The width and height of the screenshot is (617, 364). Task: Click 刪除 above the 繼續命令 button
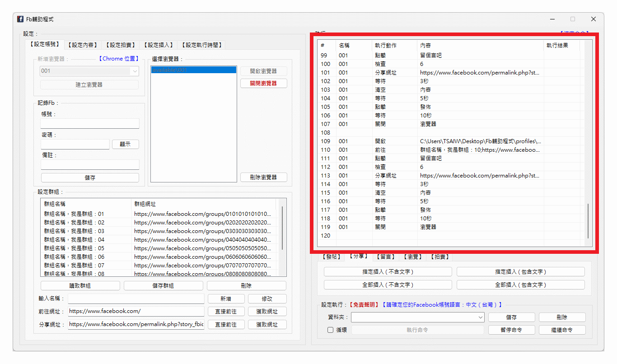[x=562, y=317]
